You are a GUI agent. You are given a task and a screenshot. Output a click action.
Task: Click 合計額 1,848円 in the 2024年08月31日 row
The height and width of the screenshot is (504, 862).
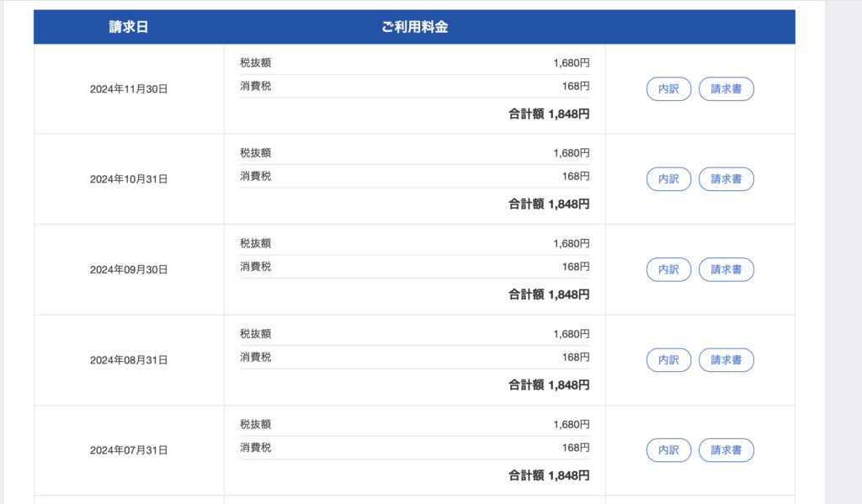click(x=549, y=385)
